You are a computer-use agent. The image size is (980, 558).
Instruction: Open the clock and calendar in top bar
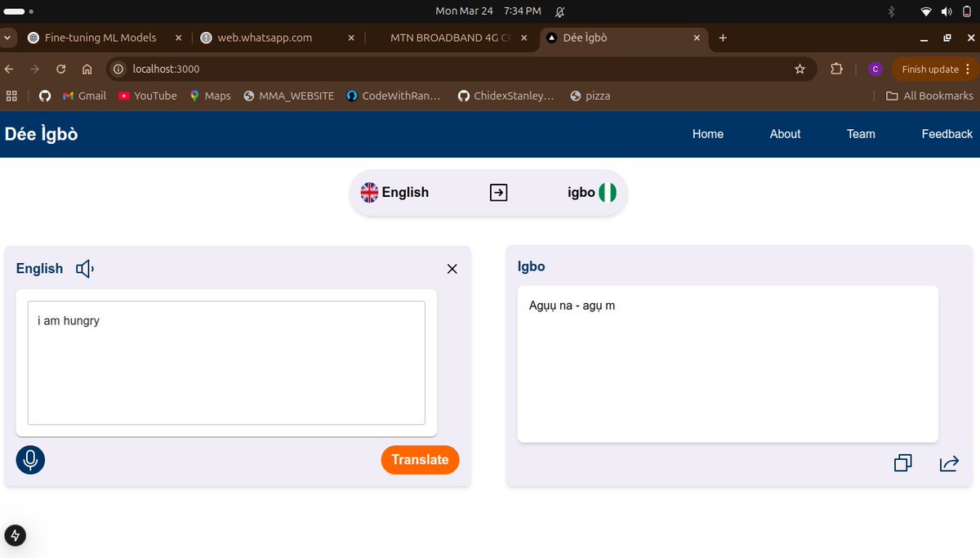488,11
